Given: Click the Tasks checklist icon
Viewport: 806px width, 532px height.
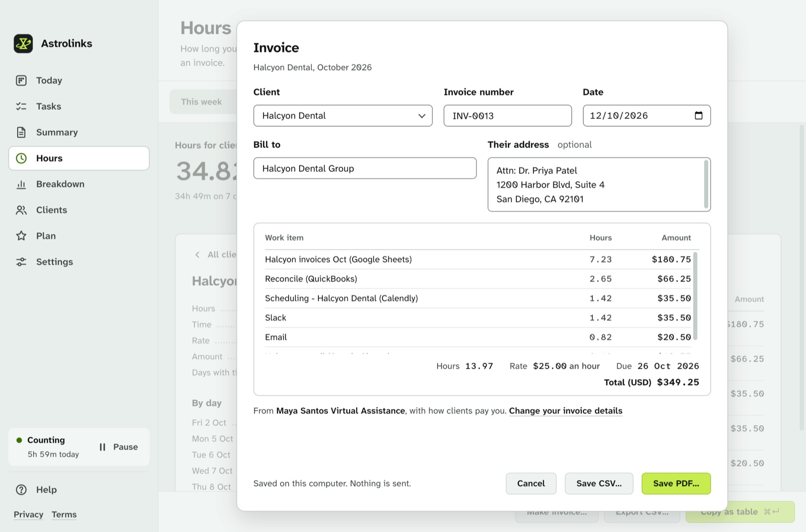Looking at the screenshot, I should 21,106.
